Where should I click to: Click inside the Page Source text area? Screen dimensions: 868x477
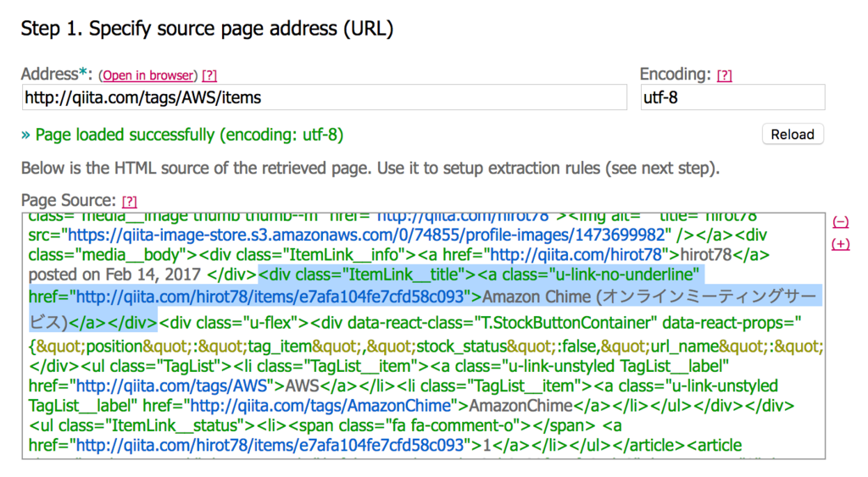(424, 336)
